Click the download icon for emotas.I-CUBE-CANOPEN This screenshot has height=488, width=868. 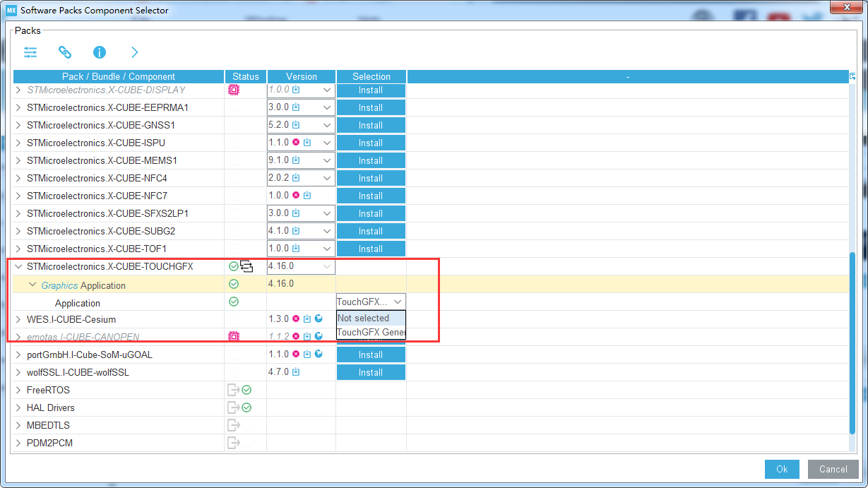point(307,337)
